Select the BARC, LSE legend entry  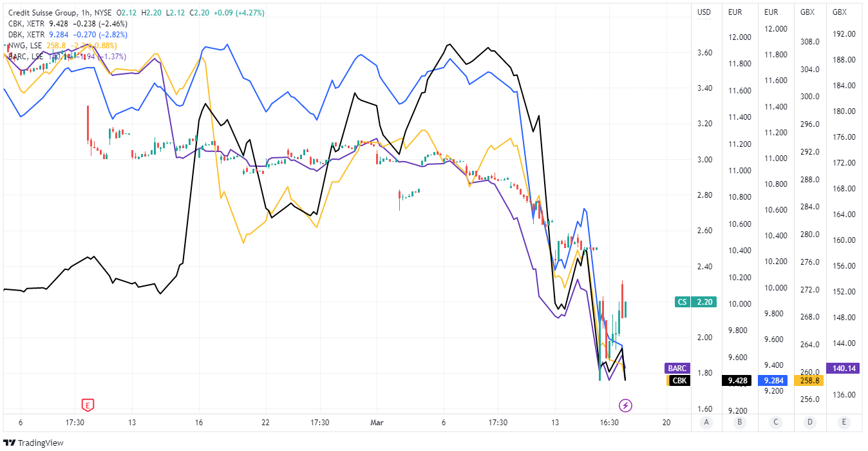pos(27,57)
